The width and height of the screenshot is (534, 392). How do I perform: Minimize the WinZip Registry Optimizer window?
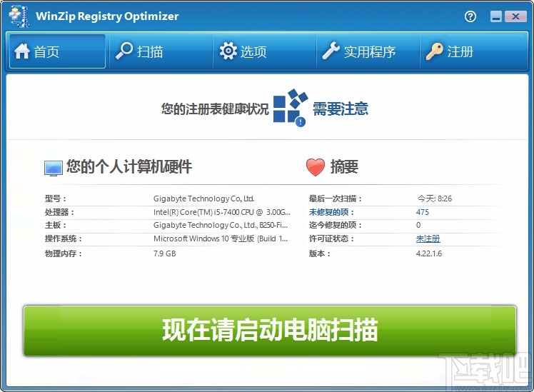tap(496, 16)
